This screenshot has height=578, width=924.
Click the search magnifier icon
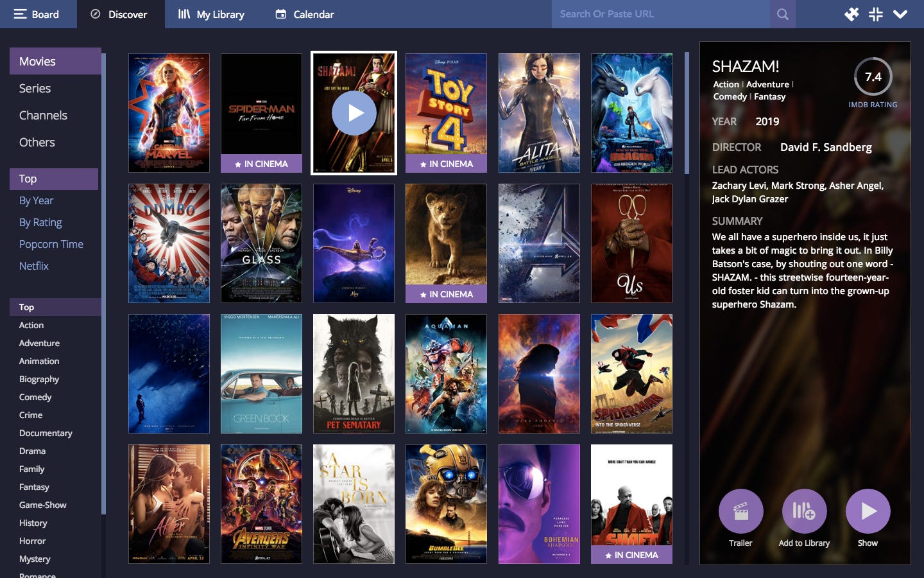[782, 13]
